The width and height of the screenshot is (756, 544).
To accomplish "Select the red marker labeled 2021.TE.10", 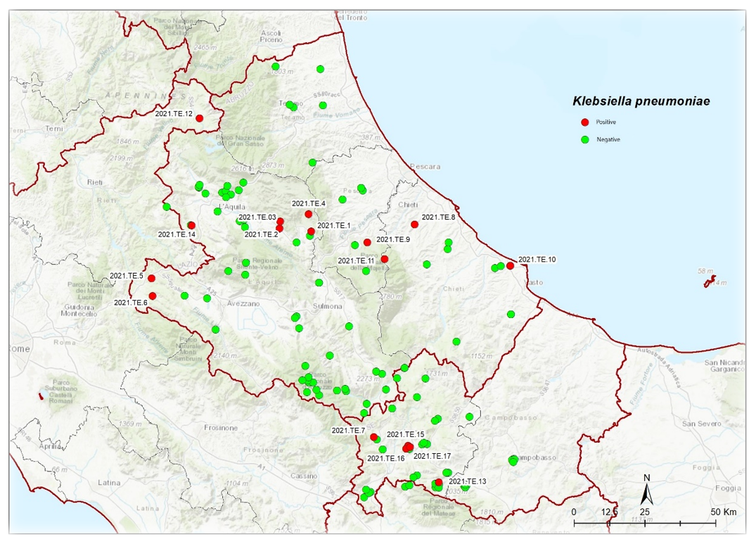I will point(510,265).
